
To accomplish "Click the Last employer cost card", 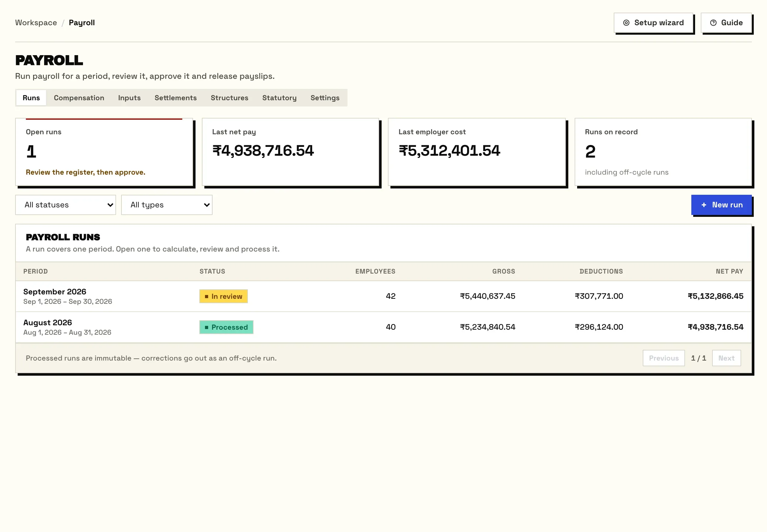I will coord(477,152).
